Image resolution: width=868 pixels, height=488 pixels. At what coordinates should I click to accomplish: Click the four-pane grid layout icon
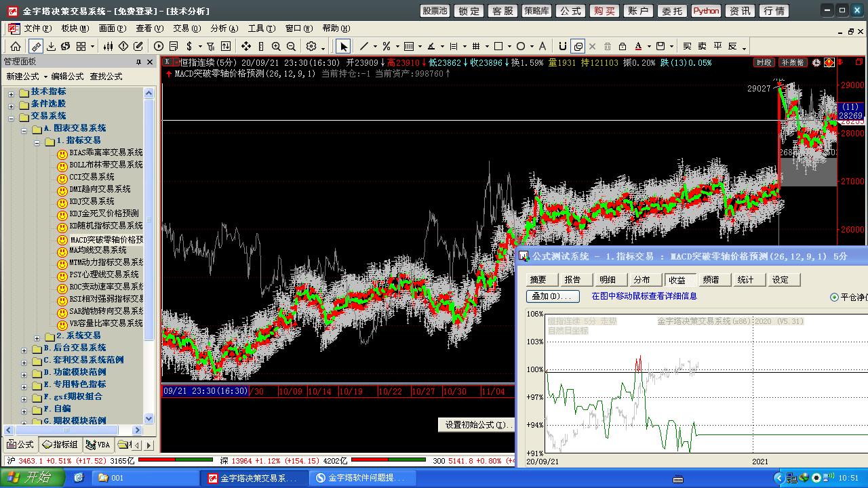[81, 46]
